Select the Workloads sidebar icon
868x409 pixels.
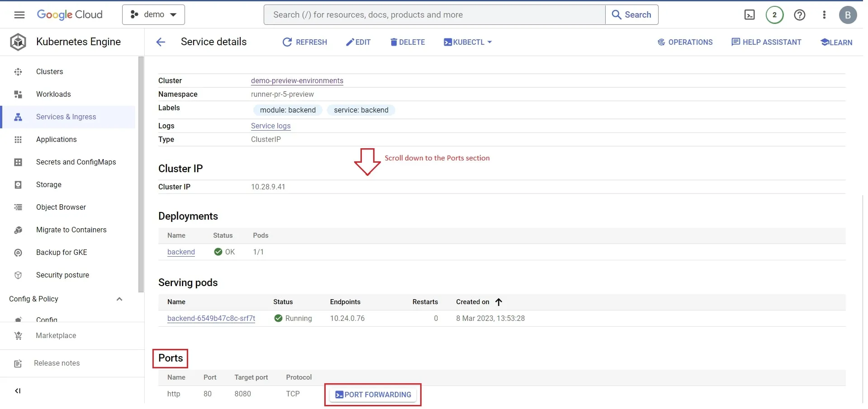[18, 94]
